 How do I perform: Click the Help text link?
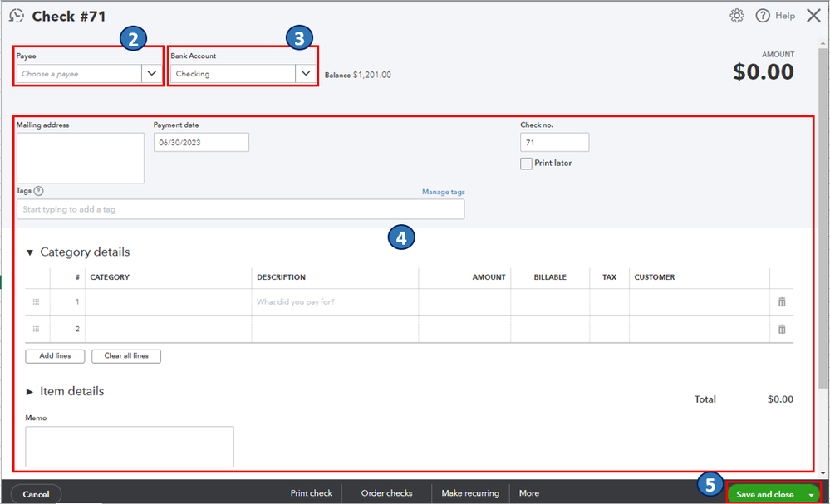tap(785, 16)
